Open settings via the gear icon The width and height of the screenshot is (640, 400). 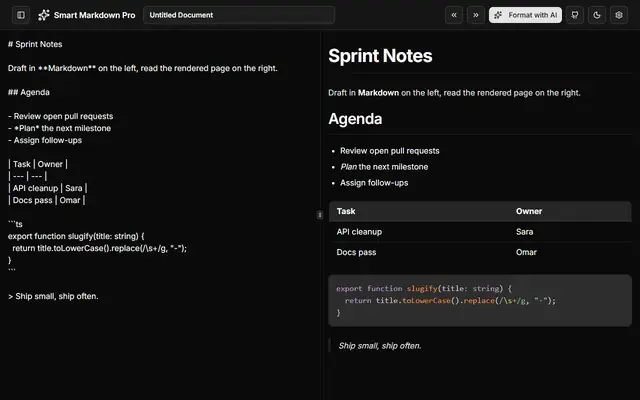(619, 15)
